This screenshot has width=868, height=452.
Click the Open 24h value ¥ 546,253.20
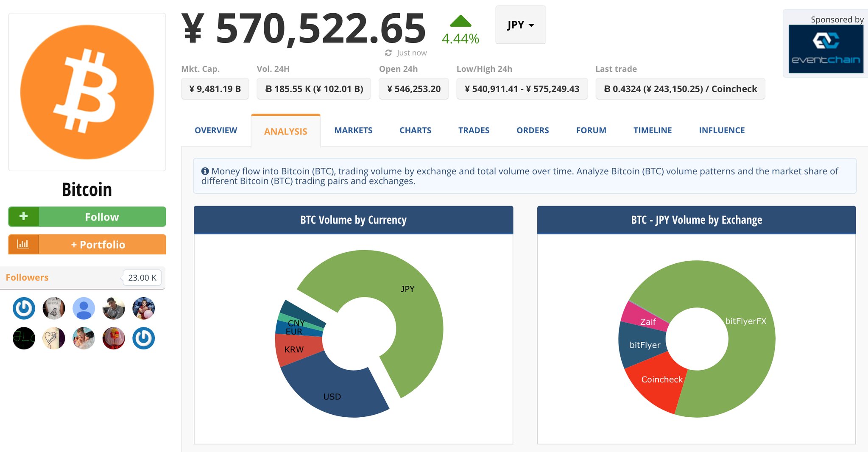[x=413, y=89]
